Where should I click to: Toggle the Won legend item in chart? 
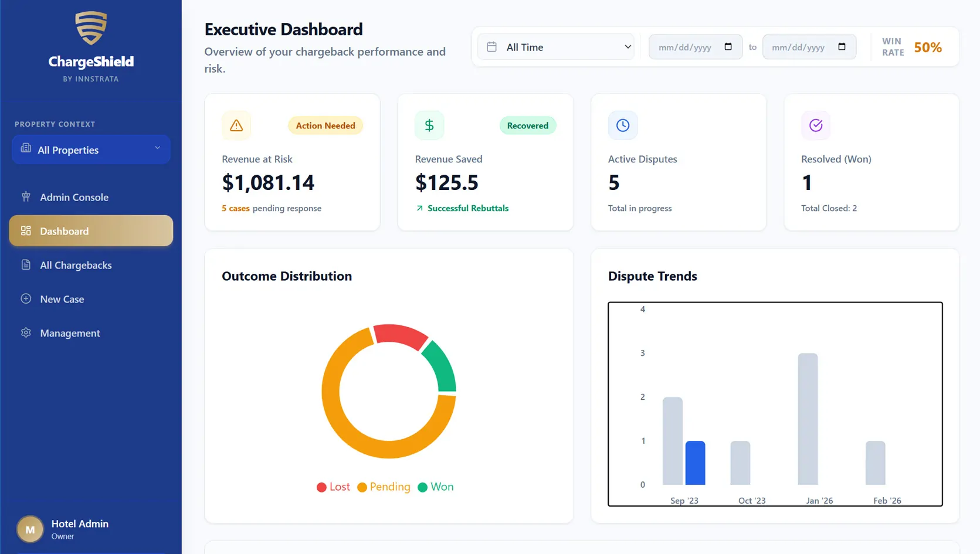(x=435, y=487)
